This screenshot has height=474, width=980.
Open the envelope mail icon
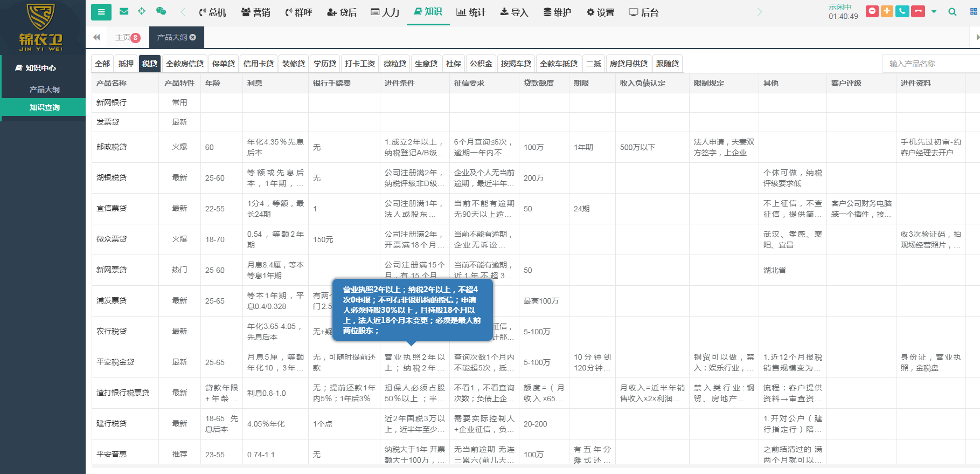(x=124, y=11)
